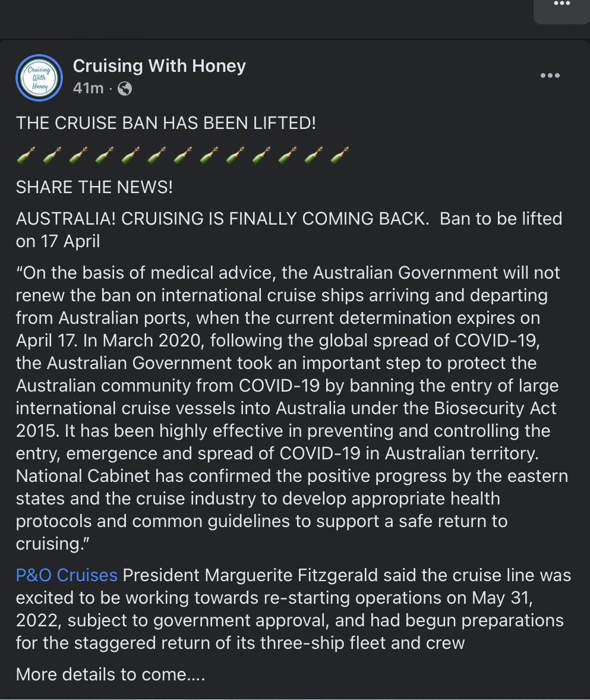Image resolution: width=590 pixels, height=700 pixels.
Task: Open the post options three-dot menu
Action: [x=550, y=75]
